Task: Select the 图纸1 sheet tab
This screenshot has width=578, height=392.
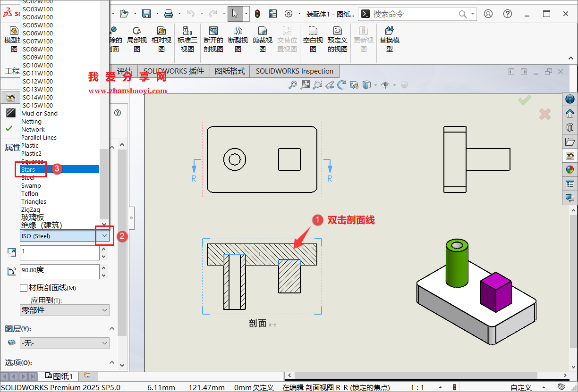Action: tap(59, 376)
